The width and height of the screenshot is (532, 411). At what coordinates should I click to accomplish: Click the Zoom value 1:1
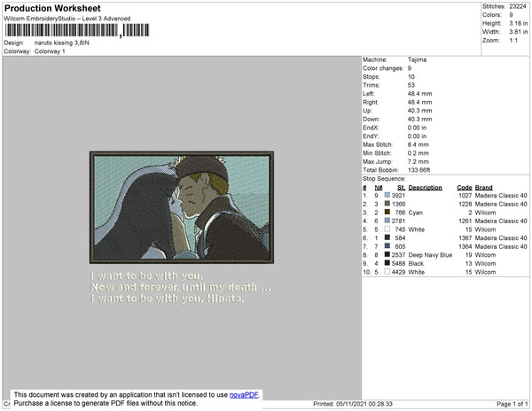tap(513, 41)
